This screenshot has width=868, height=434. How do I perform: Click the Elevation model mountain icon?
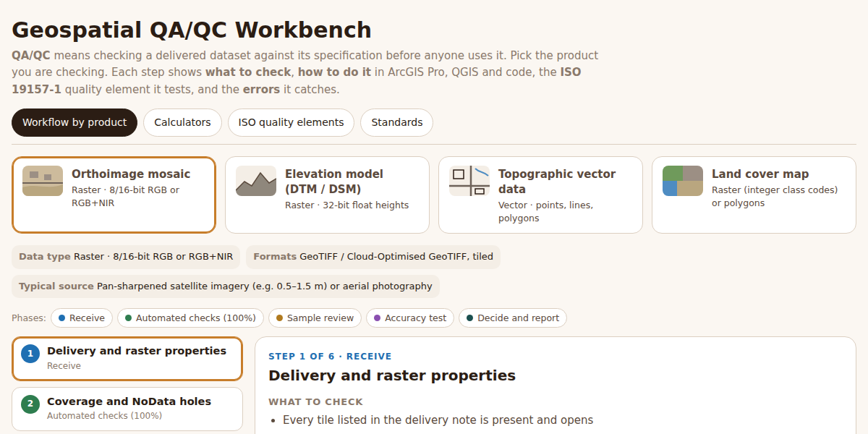coord(256,181)
